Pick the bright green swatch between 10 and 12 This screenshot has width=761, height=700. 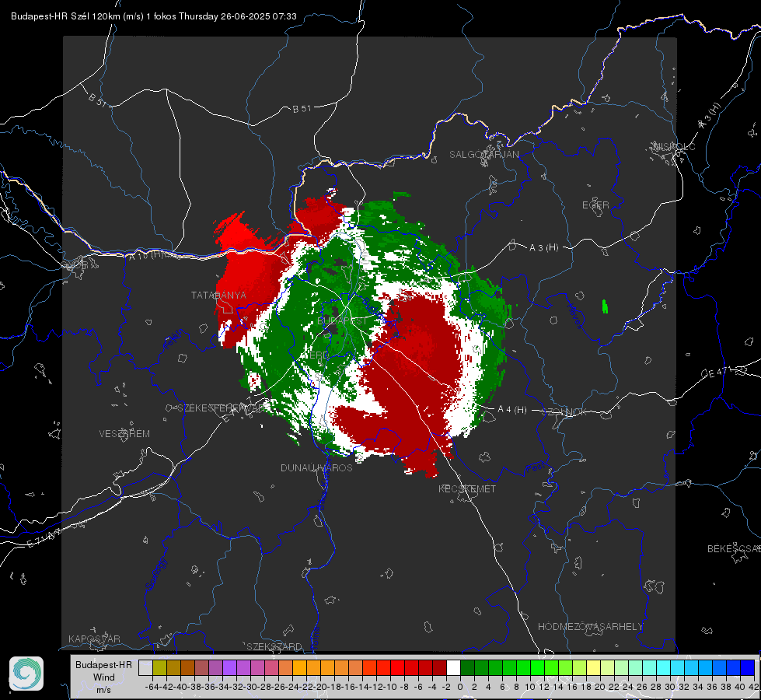coord(537,668)
